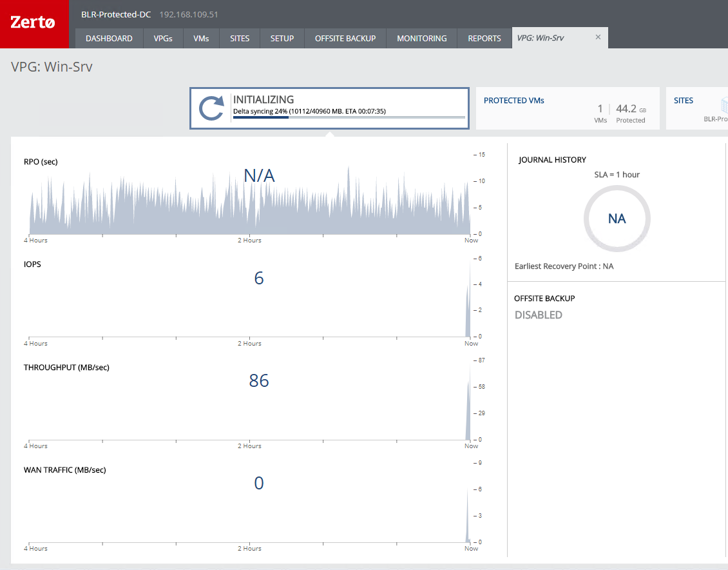Open the Setup tab
The width and height of the screenshot is (728, 570).
pos(282,39)
